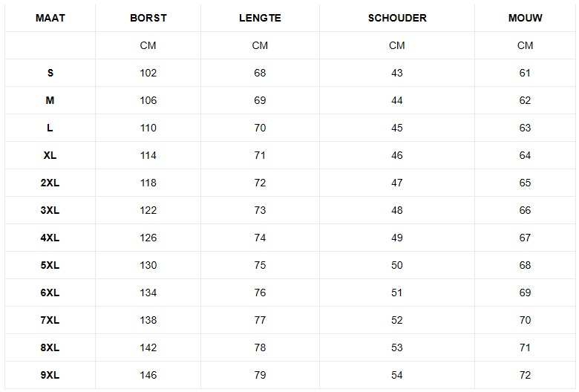Select the M size row label

click(50, 100)
